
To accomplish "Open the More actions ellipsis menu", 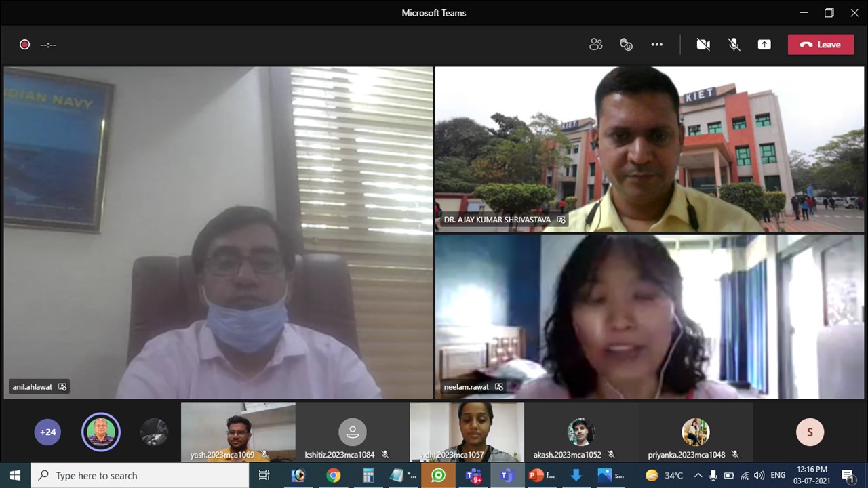I will [x=656, y=45].
